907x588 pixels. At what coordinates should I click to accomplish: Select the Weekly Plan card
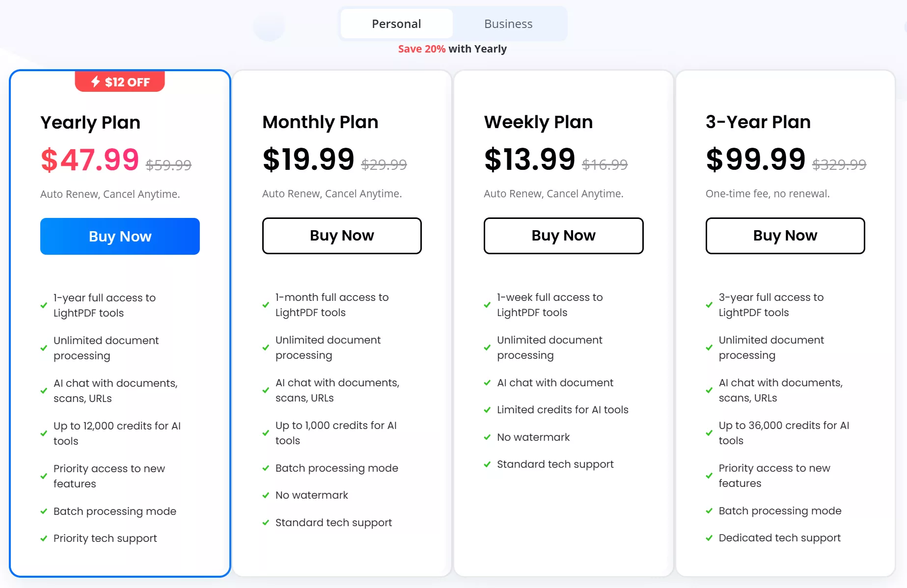click(563, 324)
